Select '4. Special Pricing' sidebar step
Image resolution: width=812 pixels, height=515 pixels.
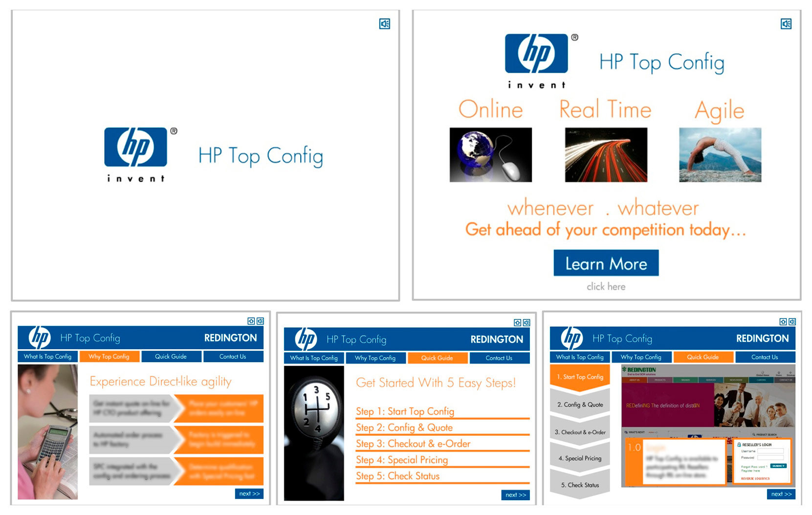point(580,458)
